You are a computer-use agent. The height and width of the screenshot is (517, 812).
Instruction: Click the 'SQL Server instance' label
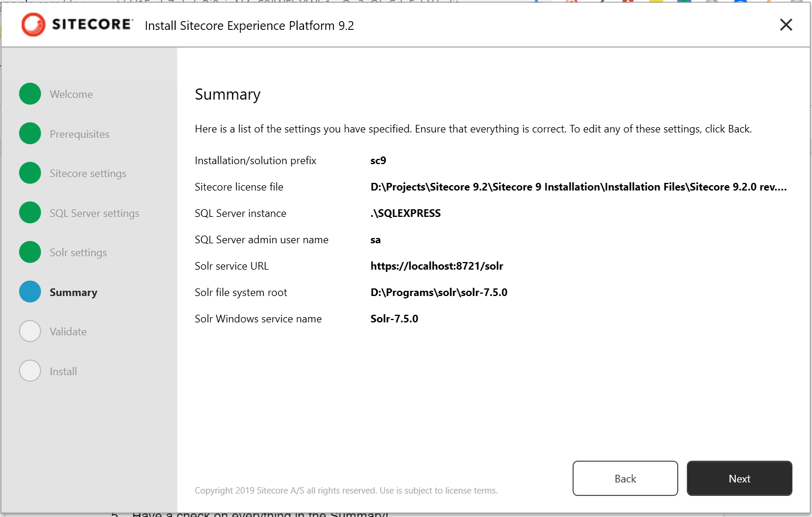pos(241,213)
